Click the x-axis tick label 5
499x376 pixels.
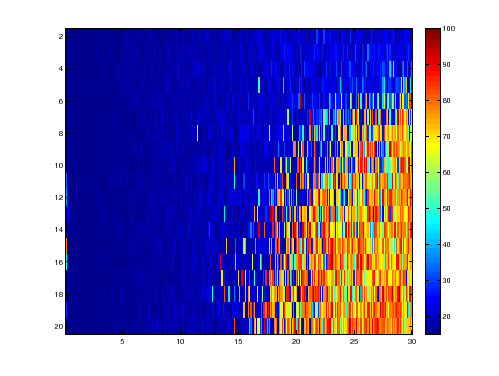pyautogui.click(x=122, y=342)
